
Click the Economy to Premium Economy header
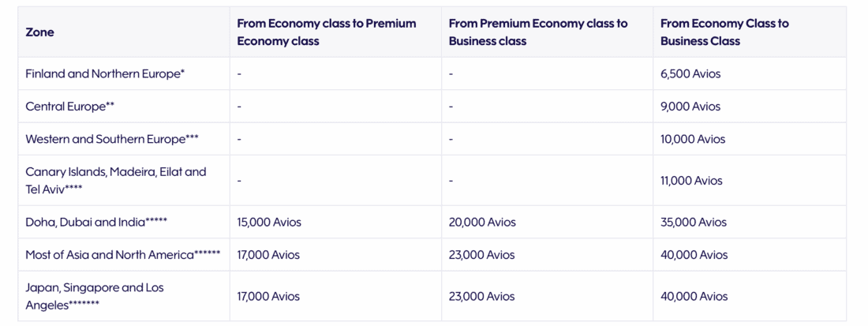(x=326, y=32)
